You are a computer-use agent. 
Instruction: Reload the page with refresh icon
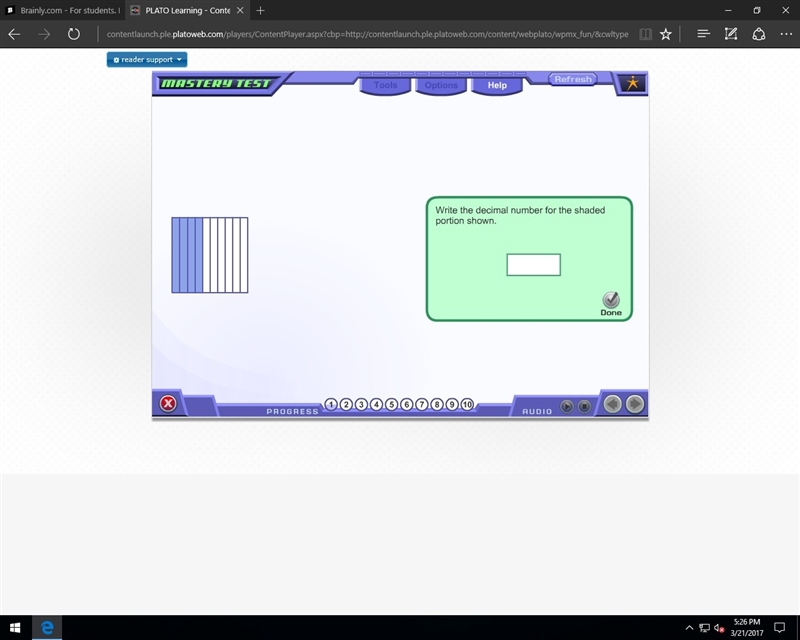coord(74,34)
